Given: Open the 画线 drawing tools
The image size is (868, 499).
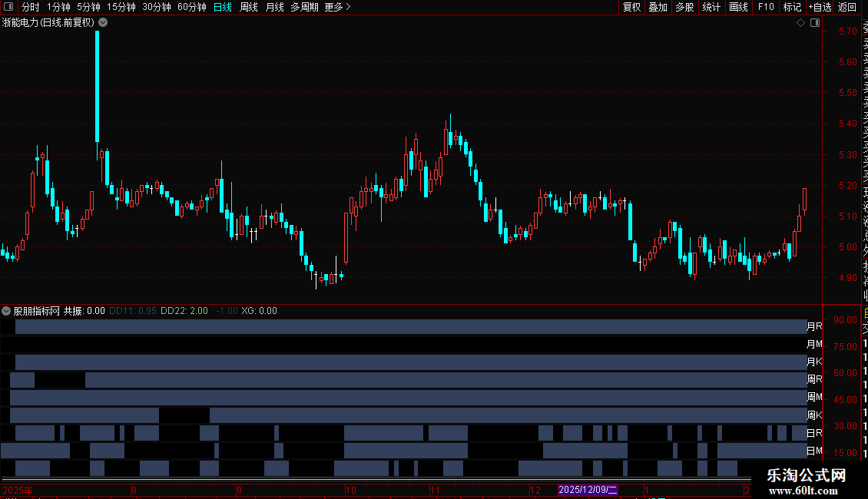Looking at the screenshot, I should [x=738, y=7].
